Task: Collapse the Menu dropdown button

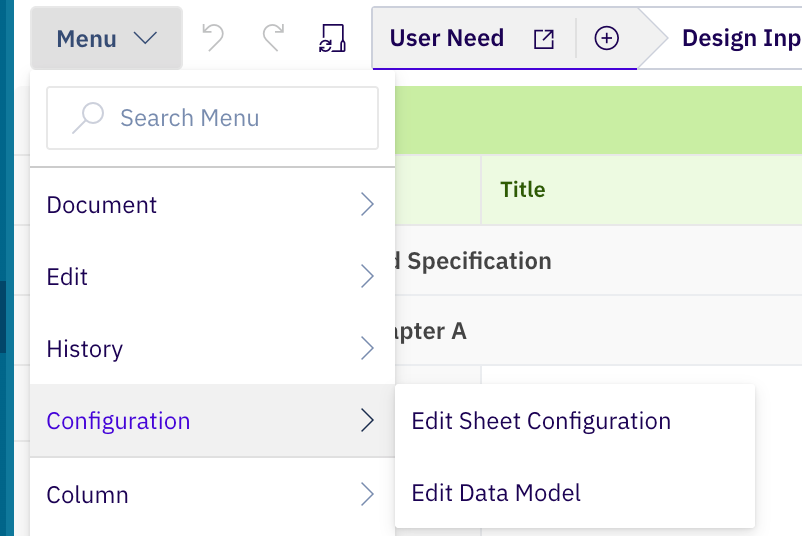Action: tap(106, 39)
